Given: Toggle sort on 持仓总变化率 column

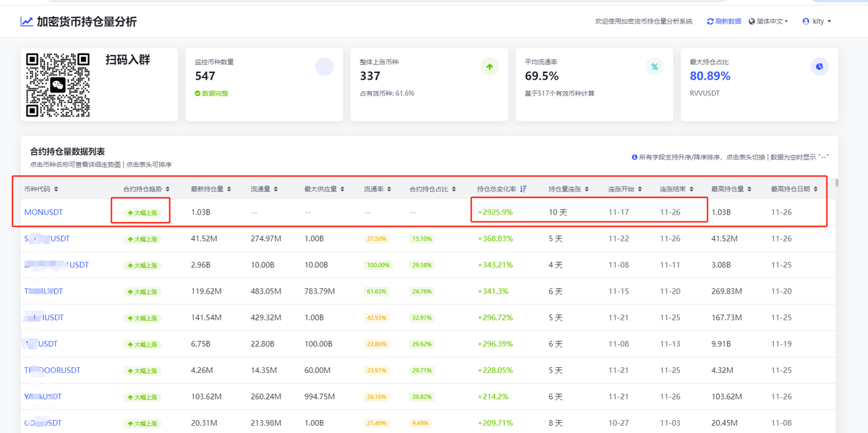Looking at the screenshot, I should click(502, 189).
